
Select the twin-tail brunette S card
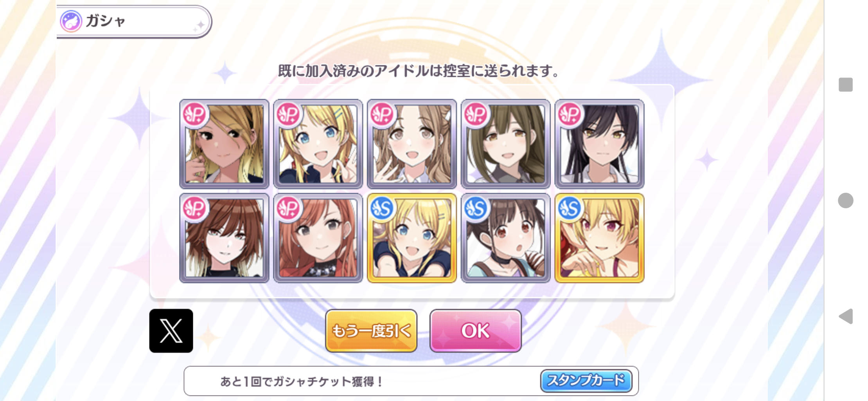[x=506, y=238]
